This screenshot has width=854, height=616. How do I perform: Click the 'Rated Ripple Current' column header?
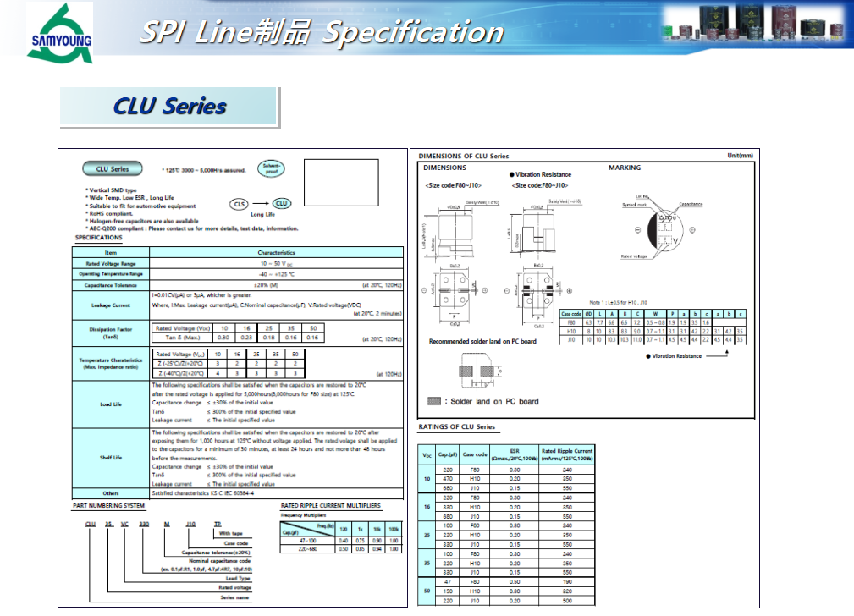[x=567, y=454]
